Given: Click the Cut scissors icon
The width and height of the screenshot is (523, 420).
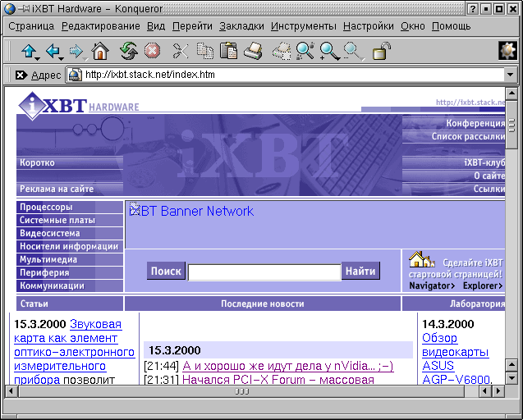Looking at the screenshot, I should (x=180, y=52).
